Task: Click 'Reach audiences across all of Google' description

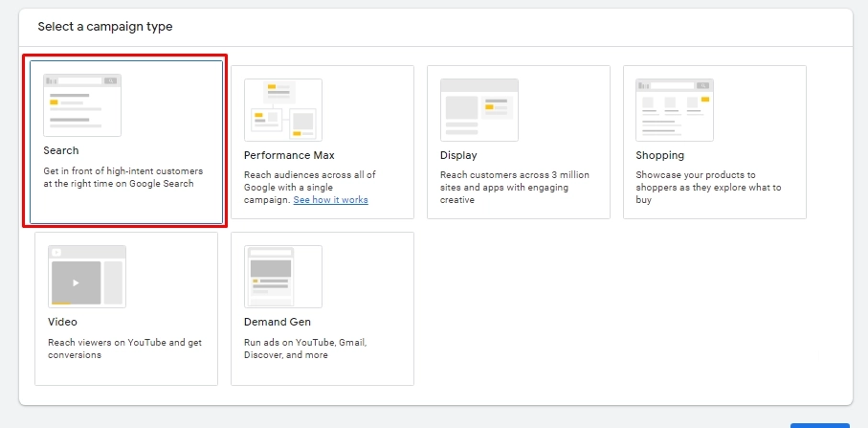Action: point(310,187)
